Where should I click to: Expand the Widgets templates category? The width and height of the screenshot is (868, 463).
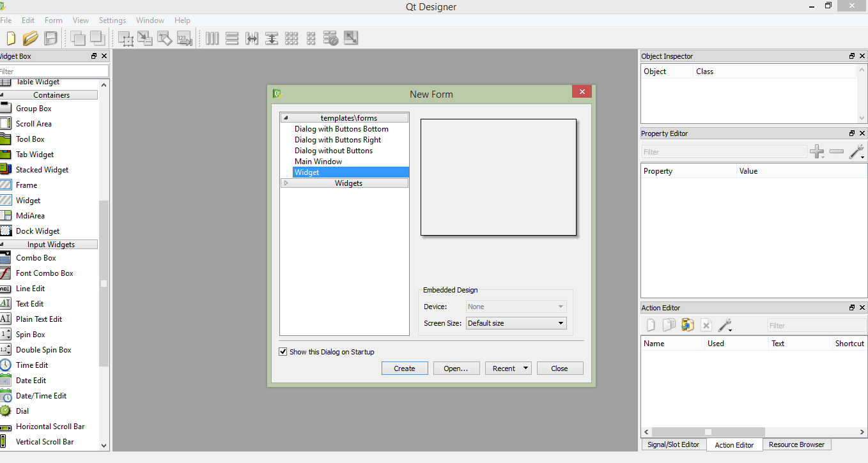[286, 183]
